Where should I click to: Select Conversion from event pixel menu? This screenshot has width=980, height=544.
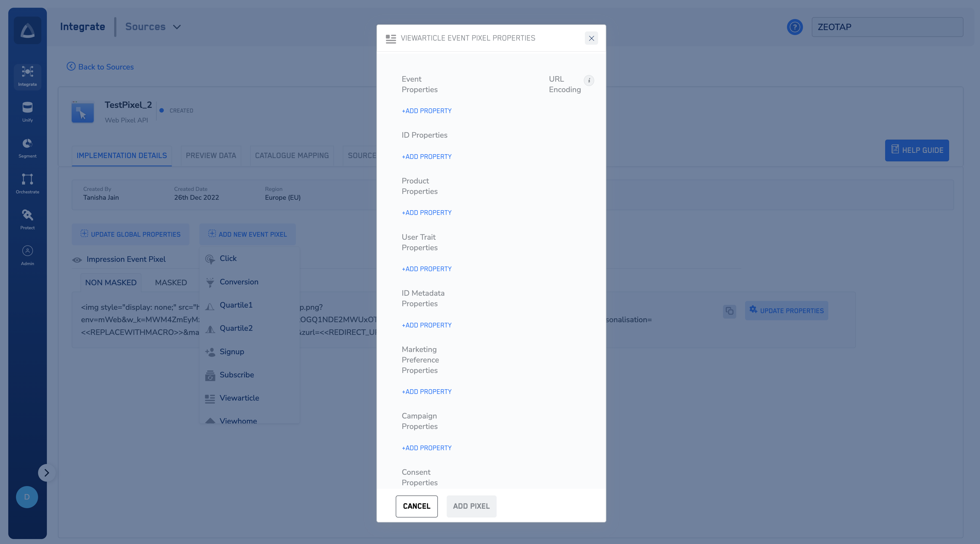coord(239,282)
